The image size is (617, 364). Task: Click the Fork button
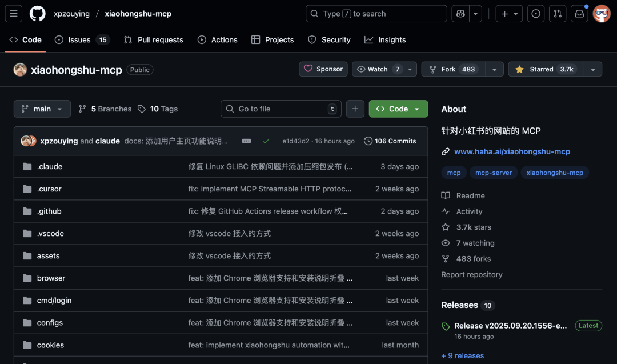453,69
